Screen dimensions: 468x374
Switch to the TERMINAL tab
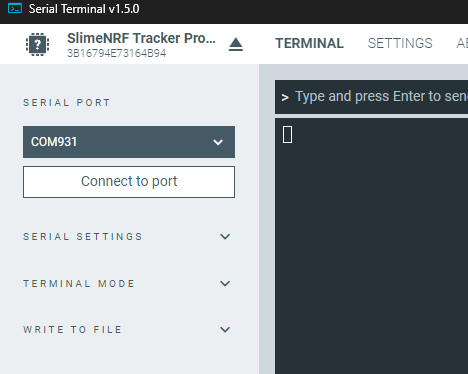tap(309, 43)
